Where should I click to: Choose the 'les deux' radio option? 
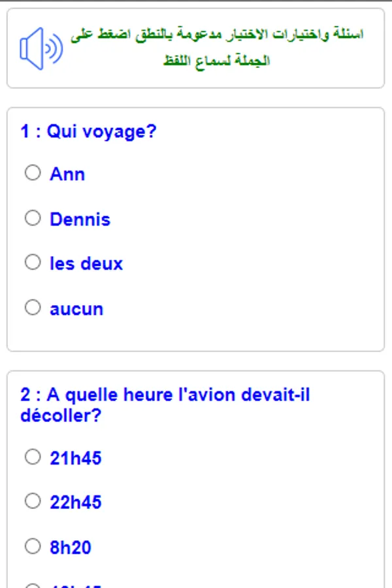click(33, 263)
